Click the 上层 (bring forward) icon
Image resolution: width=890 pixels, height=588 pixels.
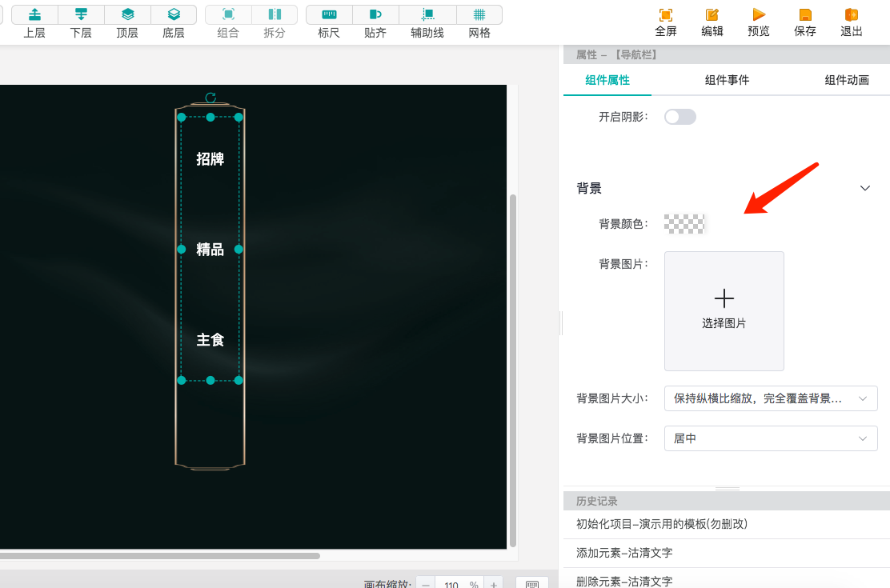pyautogui.click(x=34, y=21)
